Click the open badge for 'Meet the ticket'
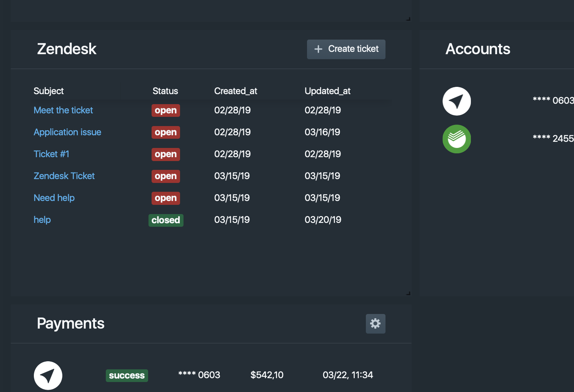The width and height of the screenshot is (574, 392). coord(166,110)
